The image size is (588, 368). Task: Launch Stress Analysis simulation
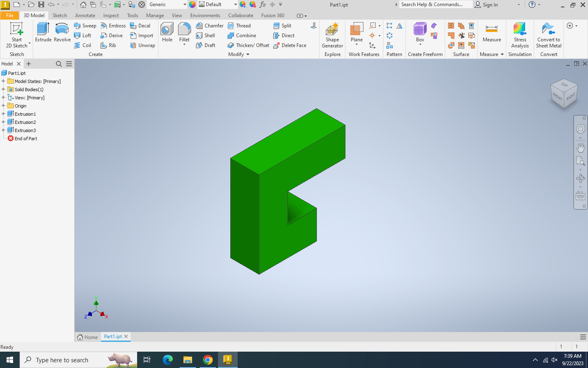click(520, 35)
